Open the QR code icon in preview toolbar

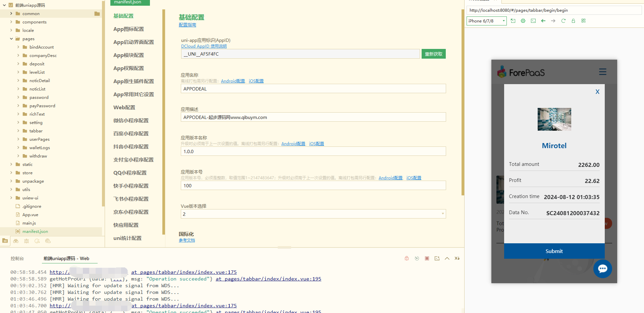click(583, 21)
